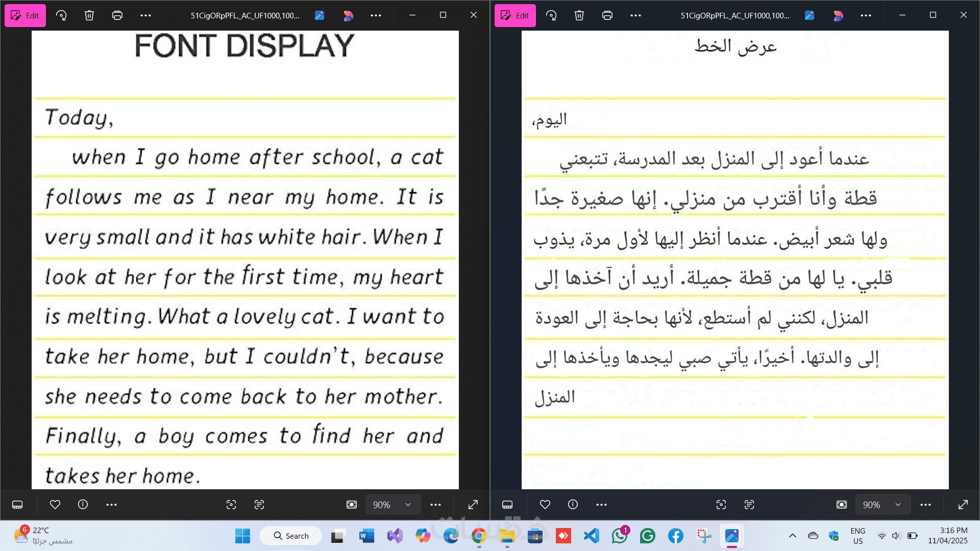Delete image using trash icon in right window
Image resolution: width=980 pixels, height=551 pixels.
579,15
